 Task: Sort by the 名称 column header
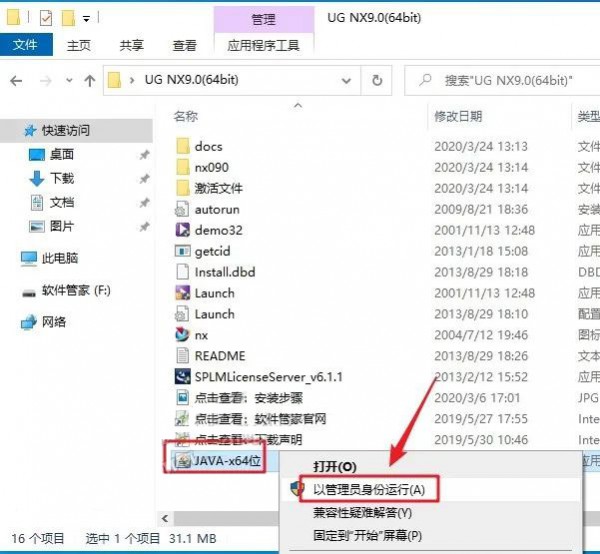(x=186, y=116)
